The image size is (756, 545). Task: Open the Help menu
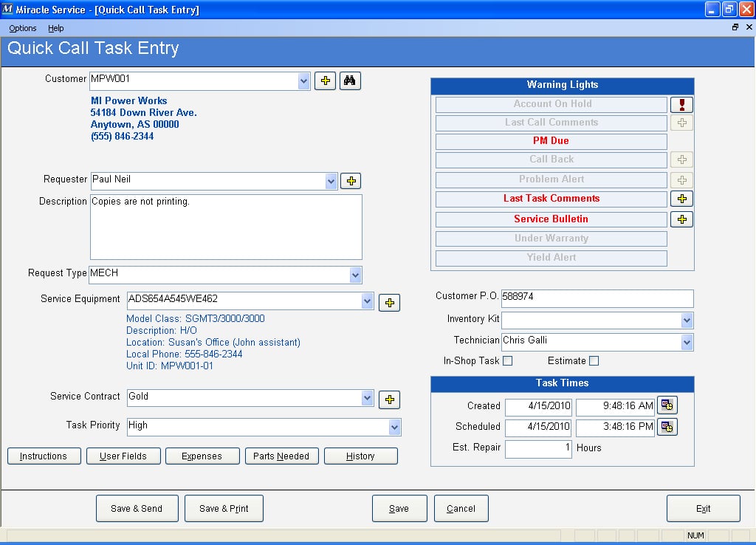point(56,28)
